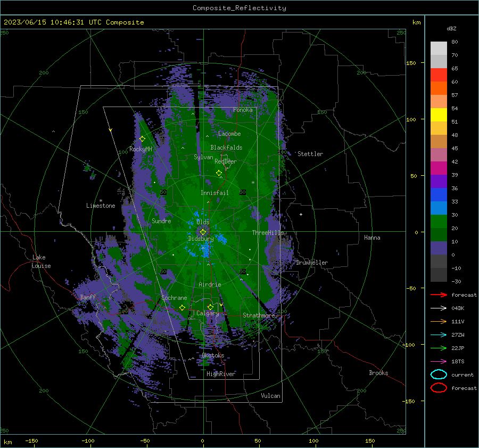This screenshot has height=448, width=479.
Task: Select the ThreeHills label
Action: coord(268,233)
